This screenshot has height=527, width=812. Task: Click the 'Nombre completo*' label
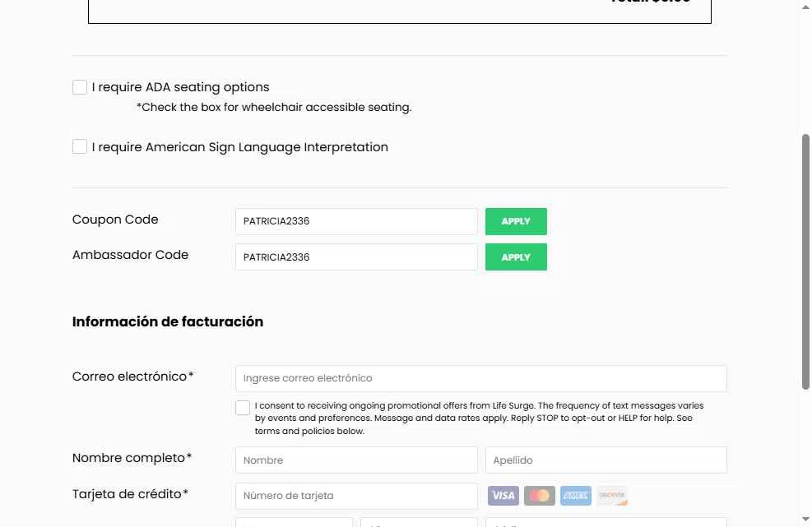pyautogui.click(x=132, y=458)
